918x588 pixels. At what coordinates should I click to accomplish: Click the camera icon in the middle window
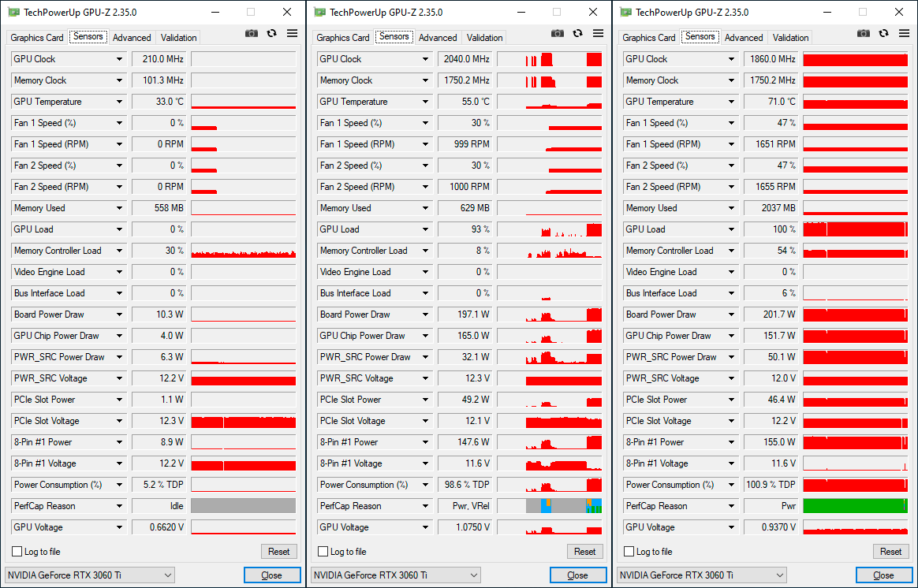558,33
